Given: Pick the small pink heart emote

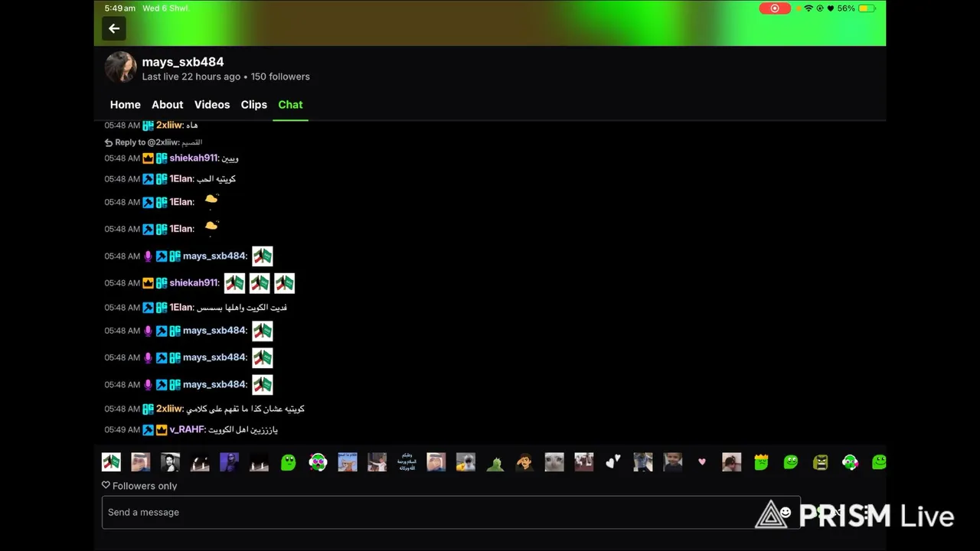Looking at the screenshot, I should coord(701,462).
